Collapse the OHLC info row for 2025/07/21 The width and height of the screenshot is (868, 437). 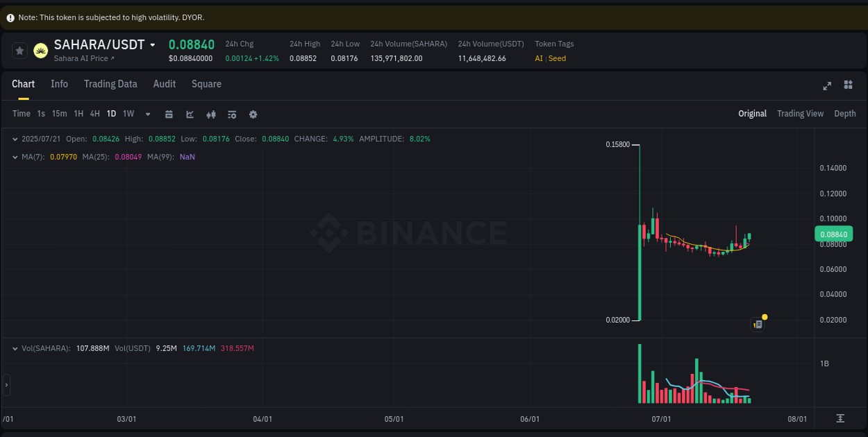[15, 139]
